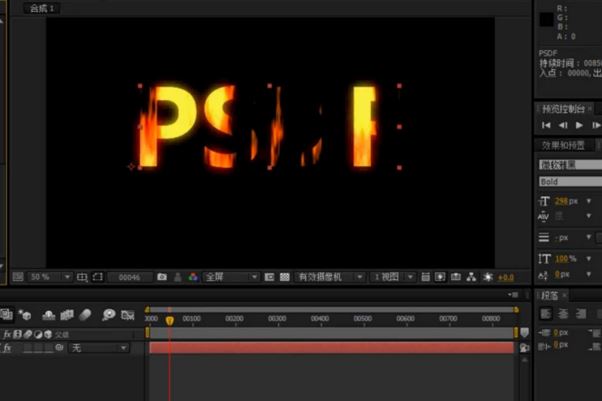Viewport: 602px width, 401px height.
Task: Click the black color swatch in info panel
Action: [546, 18]
